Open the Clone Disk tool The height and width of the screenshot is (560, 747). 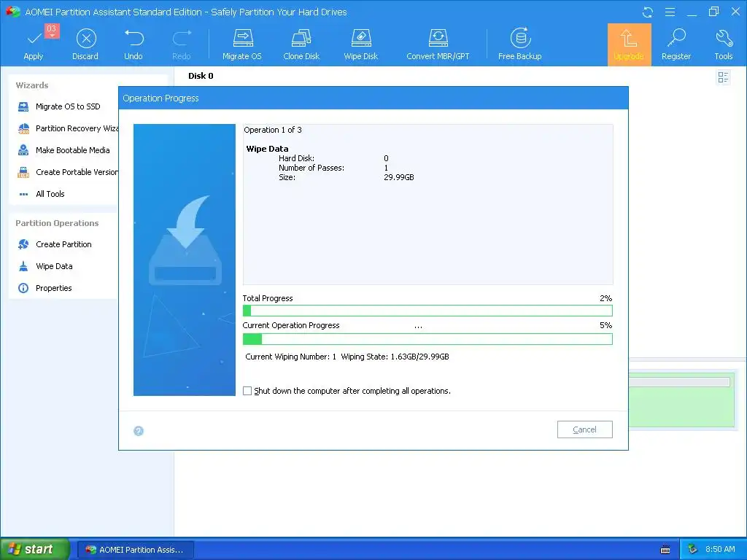pyautogui.click(x=301, y=44)
